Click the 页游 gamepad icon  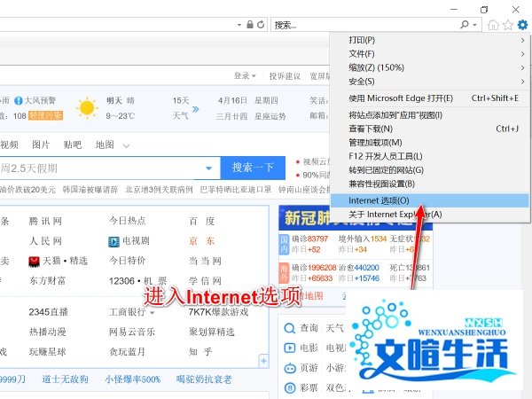tap(289, 368)
